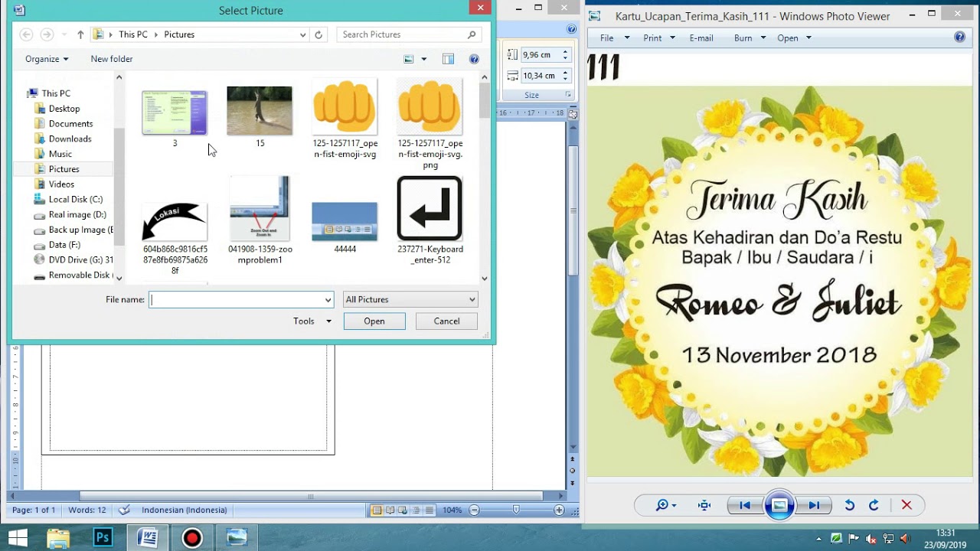
Task: Toggle the preview pane icon in Select Picture
Action: click(x=448, y=59)
